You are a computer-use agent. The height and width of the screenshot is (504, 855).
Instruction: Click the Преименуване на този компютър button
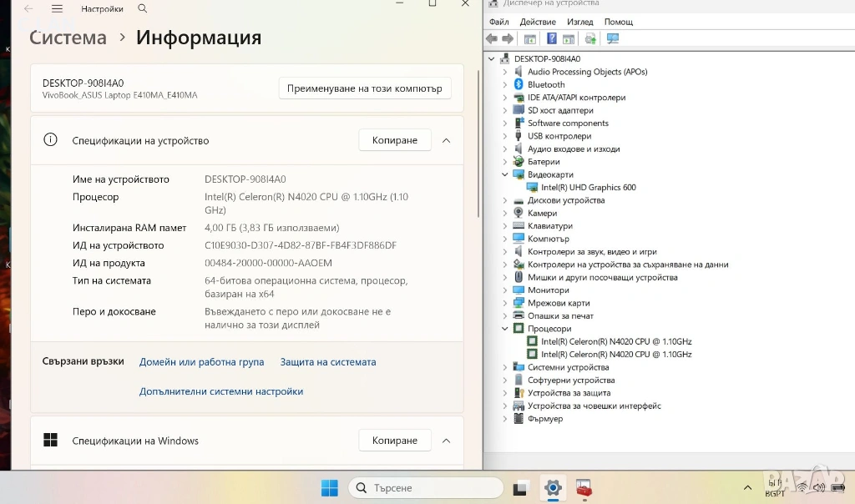tap(364, 88)
